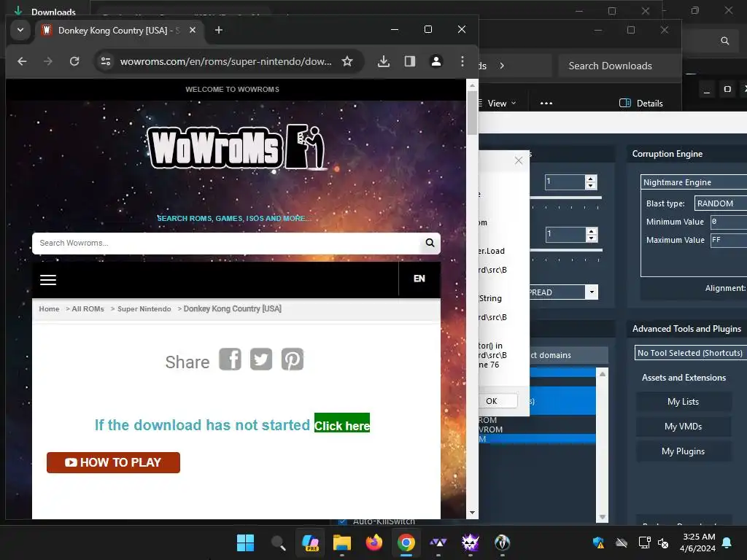Open the EN language selector
The image size is (747, 560).
pyautogui.click(x=419, y=279)
